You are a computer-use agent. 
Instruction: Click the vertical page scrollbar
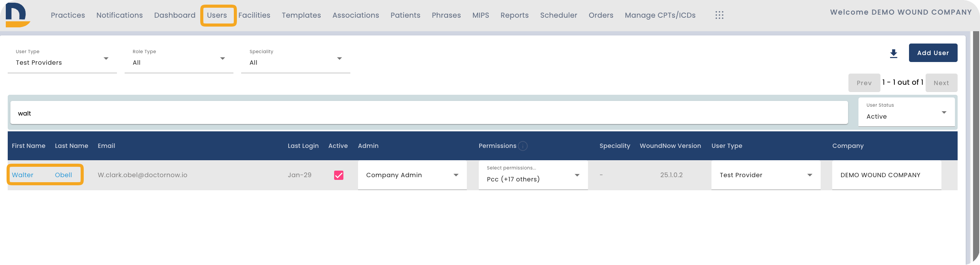pyautogui.click(x=976, y=146)
